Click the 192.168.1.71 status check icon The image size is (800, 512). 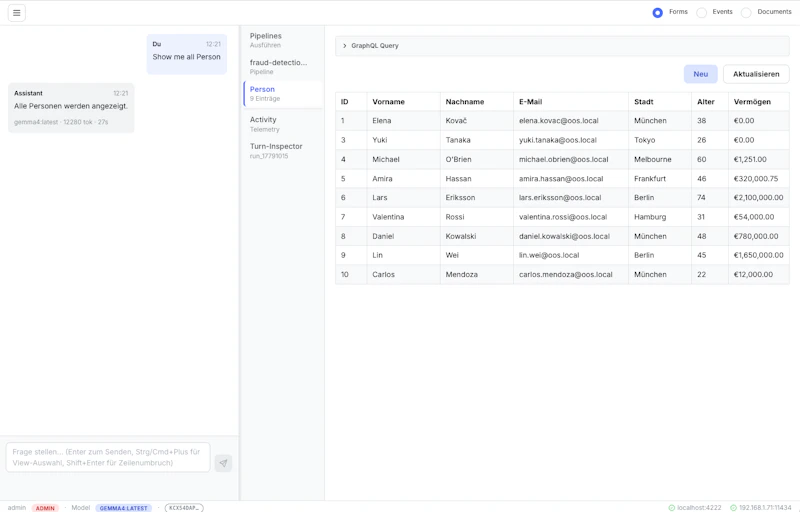733,507
